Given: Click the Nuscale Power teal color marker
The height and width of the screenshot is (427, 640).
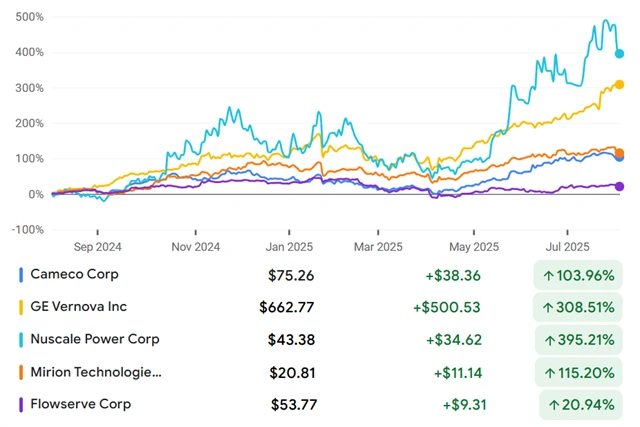Looking at the screenshot, I should 22,339.
